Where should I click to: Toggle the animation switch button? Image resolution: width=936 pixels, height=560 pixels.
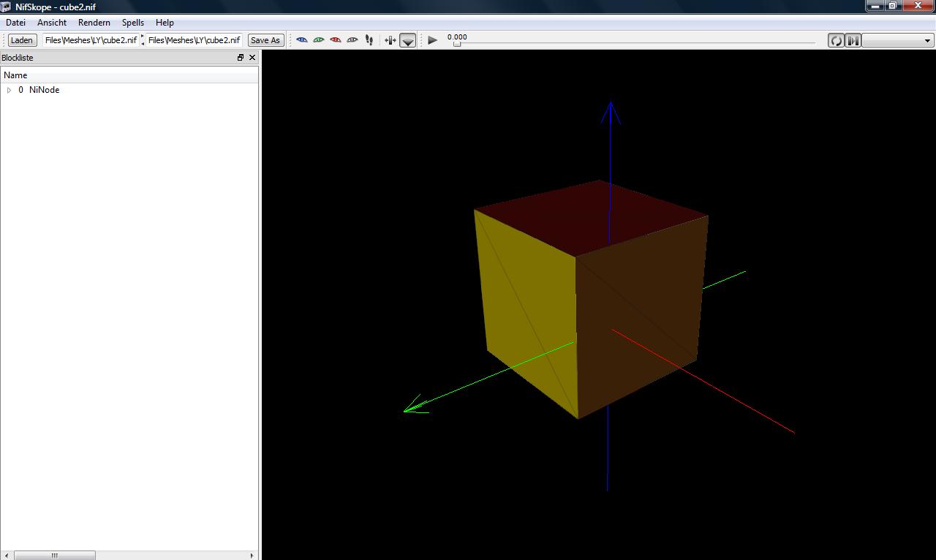pos(853,40)
